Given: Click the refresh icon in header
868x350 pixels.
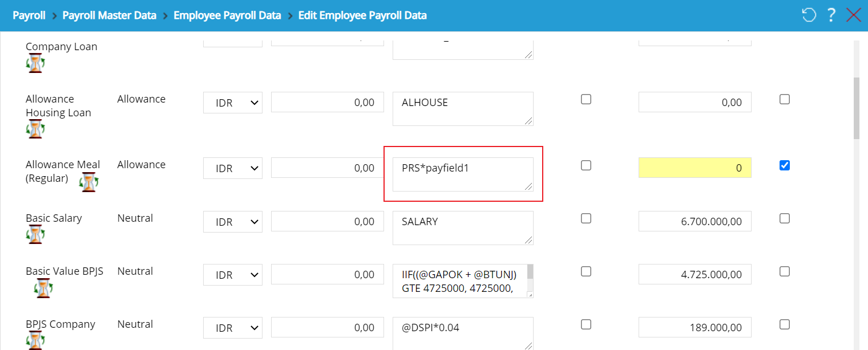Looking at the screenshot, I should tap(809, 15).
